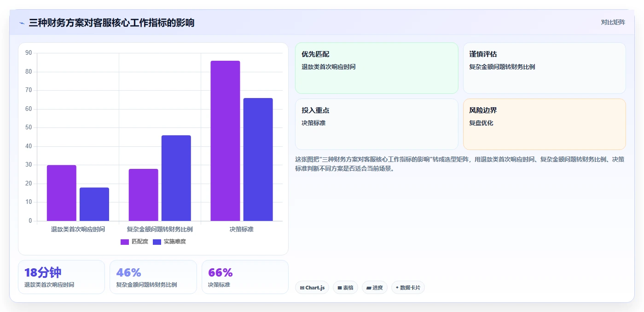Viewport: 644px width, 312px height.
Task: Click the 进度 tag
Action: (375, 288)
